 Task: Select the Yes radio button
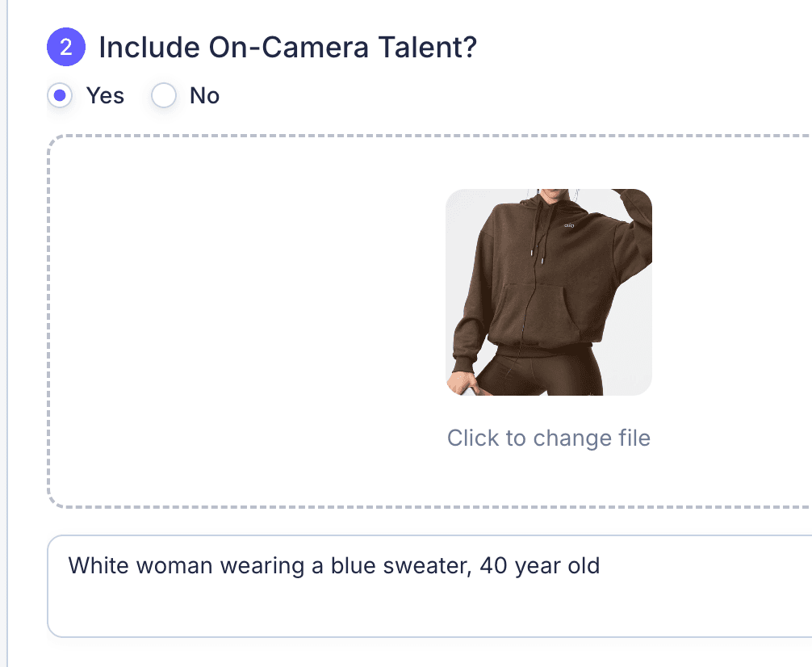(x=59, y=96)
